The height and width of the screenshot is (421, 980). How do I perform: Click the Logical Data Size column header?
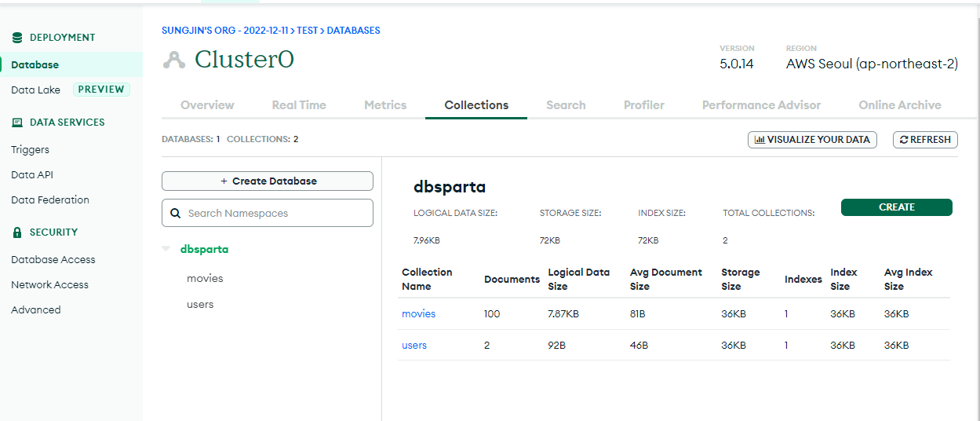point(578,279)
